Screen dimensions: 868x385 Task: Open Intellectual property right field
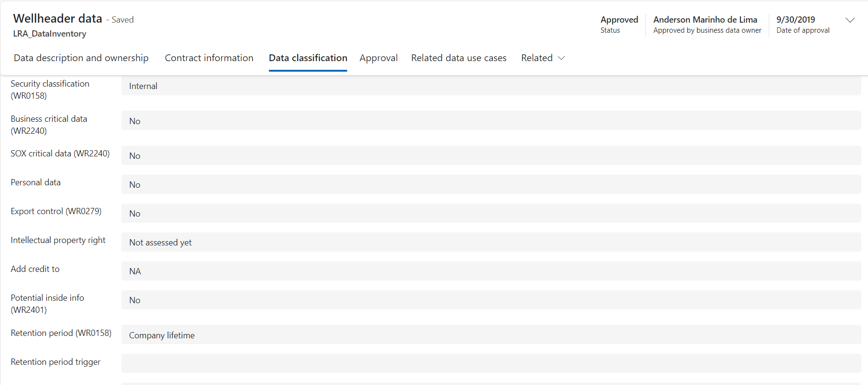pyautogui.click(x=490, y=243)
